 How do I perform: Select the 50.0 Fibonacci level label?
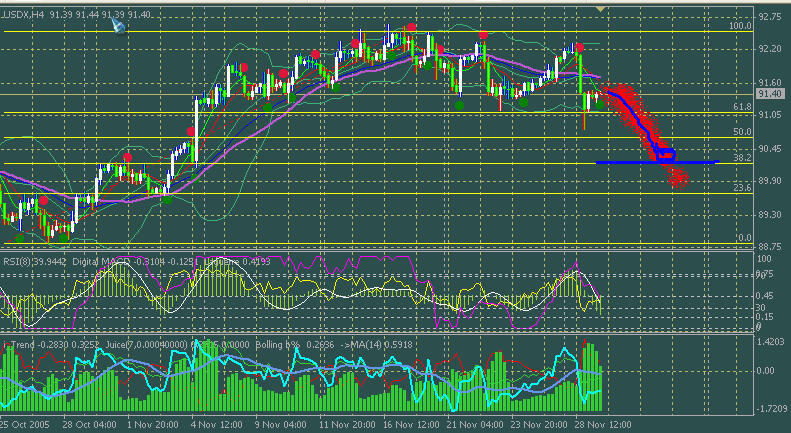pyautogui.click(x=743, y=132)
